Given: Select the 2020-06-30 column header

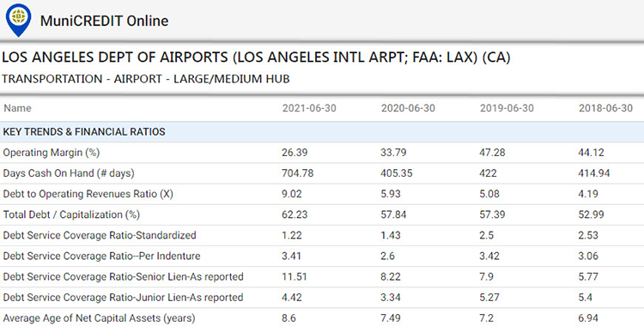Looking at the screenshot, I should (x=408, y=108).
